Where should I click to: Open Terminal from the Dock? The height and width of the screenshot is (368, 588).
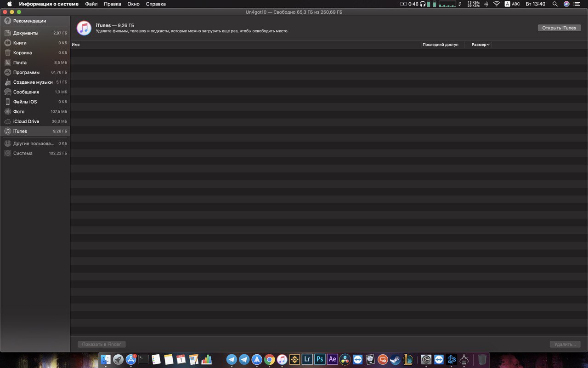click(143, 359)
